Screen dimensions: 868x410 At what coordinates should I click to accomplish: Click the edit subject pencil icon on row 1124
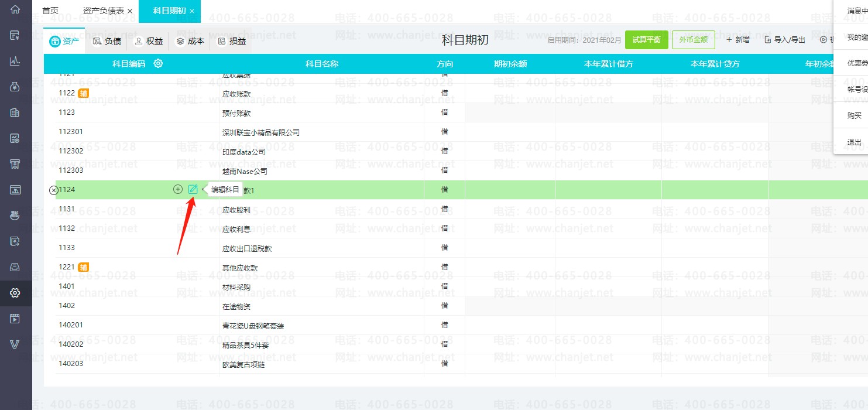point(193,189)
